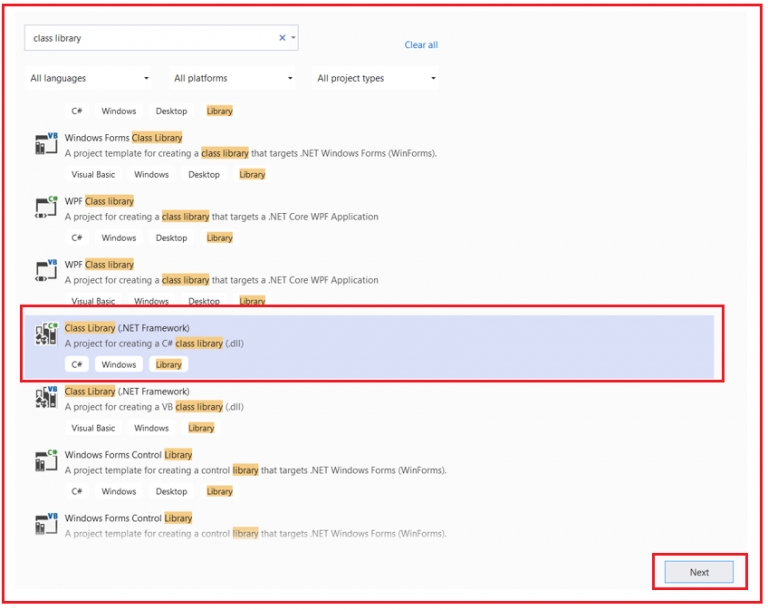Viewport: 768px width, 610px height.
Task: Click the VB Windows Forms Class Library icon
Action: (x=46, y=144)
